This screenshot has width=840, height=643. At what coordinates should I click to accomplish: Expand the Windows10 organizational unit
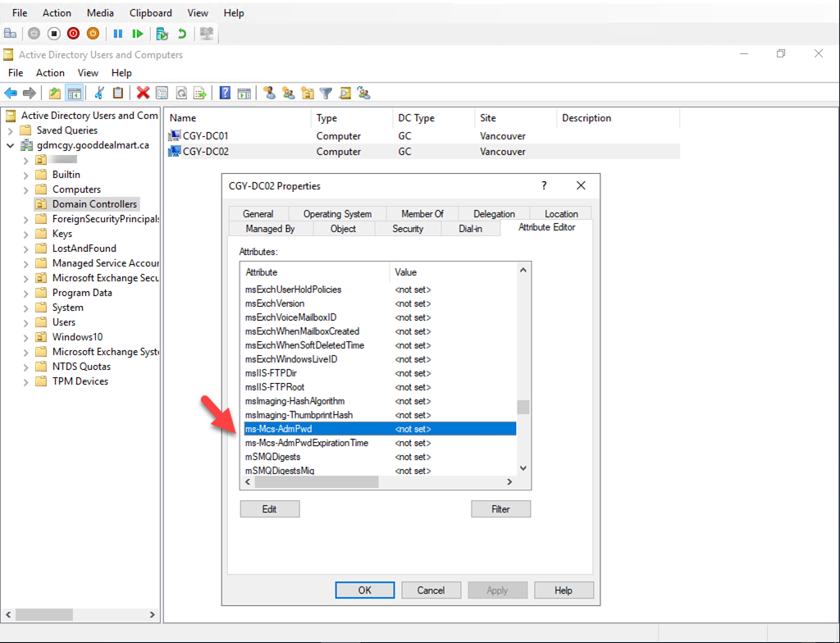coord(25,338)
